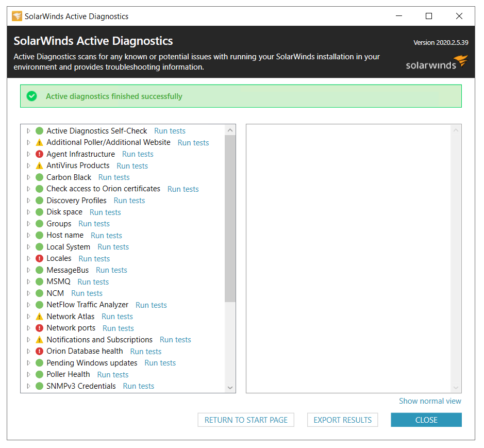Click green status icon for SNMPv3 Credentials

39,386
